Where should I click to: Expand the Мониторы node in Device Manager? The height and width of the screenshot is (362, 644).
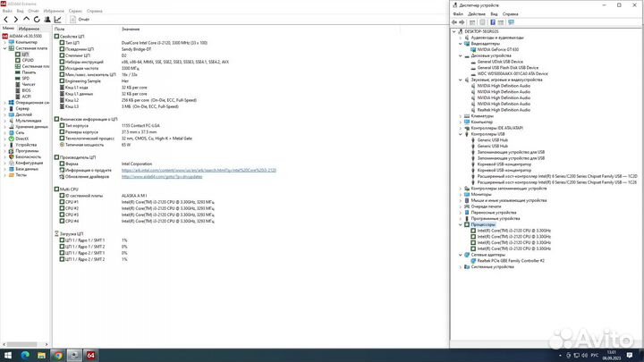[x=461, y=195]
